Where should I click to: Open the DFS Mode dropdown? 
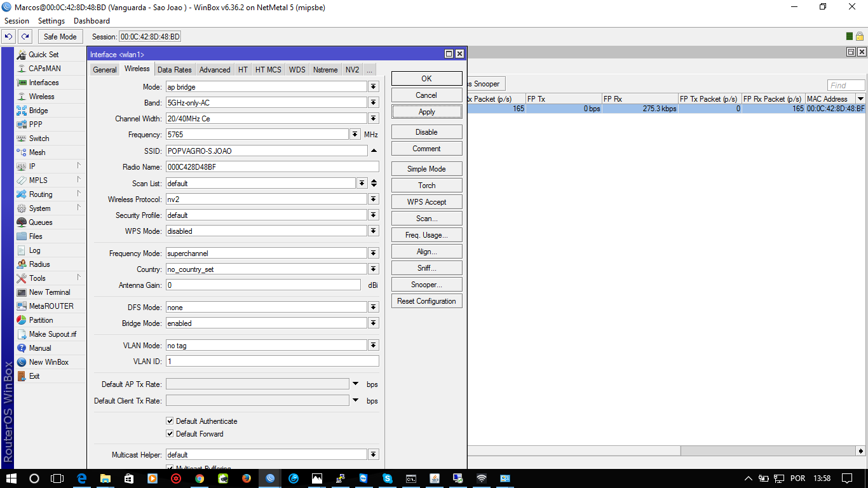click(x=374, y=308)
